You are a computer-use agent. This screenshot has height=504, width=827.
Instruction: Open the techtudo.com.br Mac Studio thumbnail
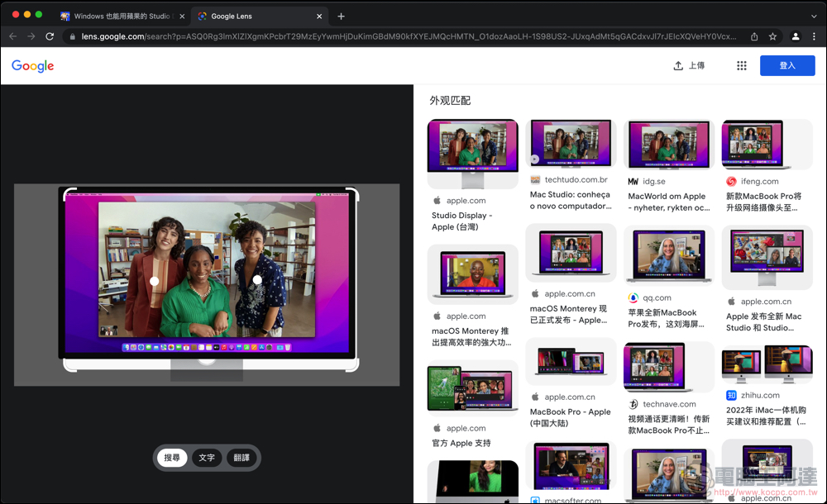[571, 144]
